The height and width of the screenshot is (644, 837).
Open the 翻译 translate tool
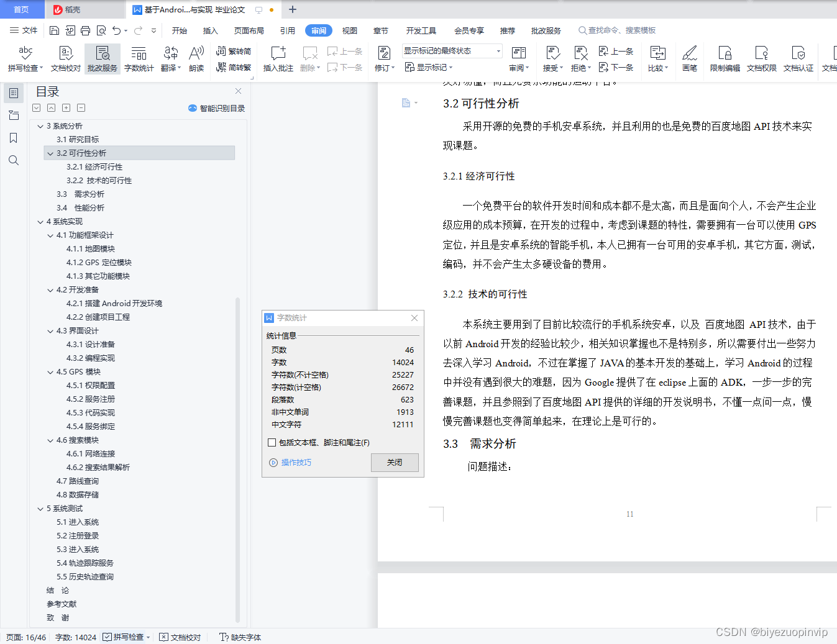tap(171, 59)
